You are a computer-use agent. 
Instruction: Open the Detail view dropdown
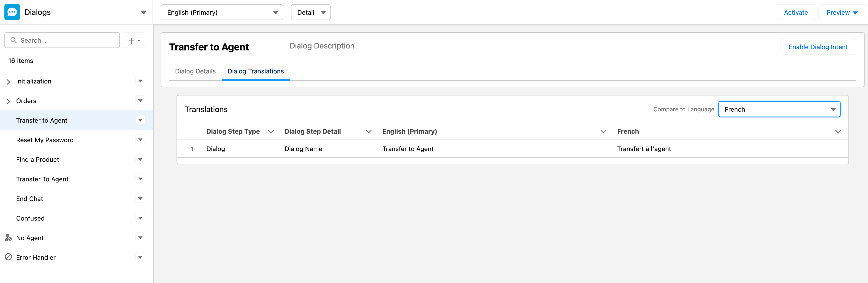point(310,12)
